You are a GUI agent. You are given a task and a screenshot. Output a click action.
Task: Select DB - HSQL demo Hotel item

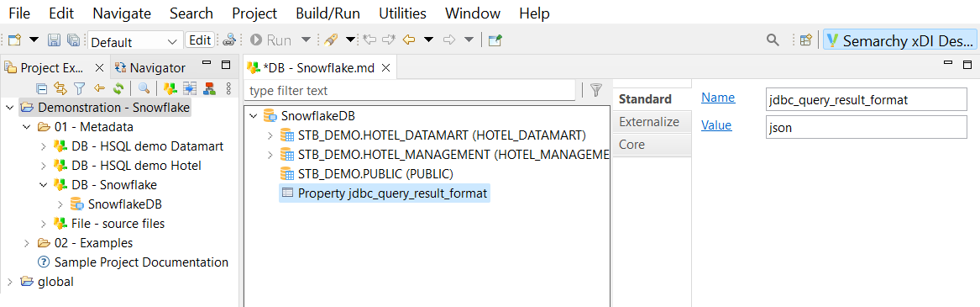click(136, 166)
